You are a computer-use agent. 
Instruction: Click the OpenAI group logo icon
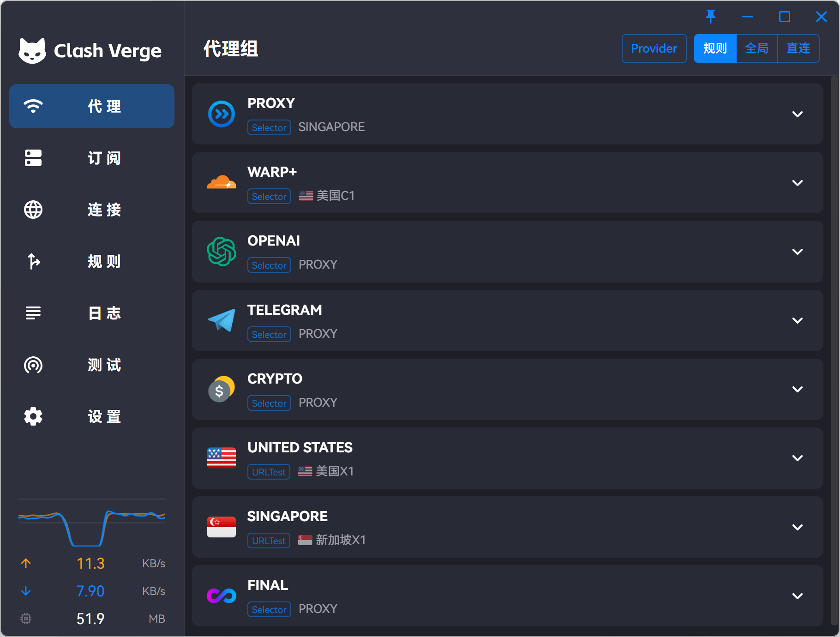222,252
